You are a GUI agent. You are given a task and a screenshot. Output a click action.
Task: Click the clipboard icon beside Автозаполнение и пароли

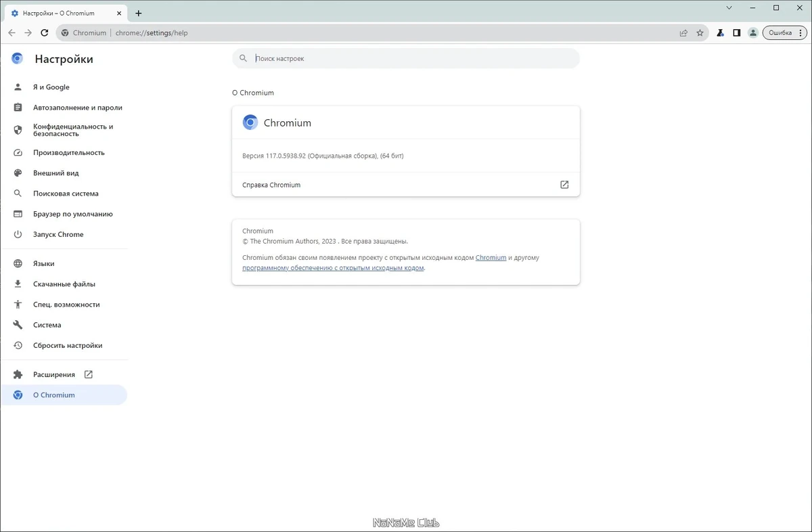click(18, 108)
